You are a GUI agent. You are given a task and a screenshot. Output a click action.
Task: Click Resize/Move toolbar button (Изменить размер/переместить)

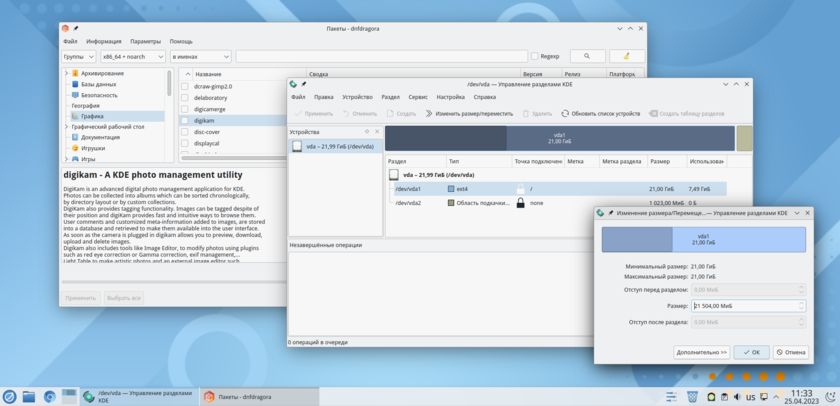(469, 114)
